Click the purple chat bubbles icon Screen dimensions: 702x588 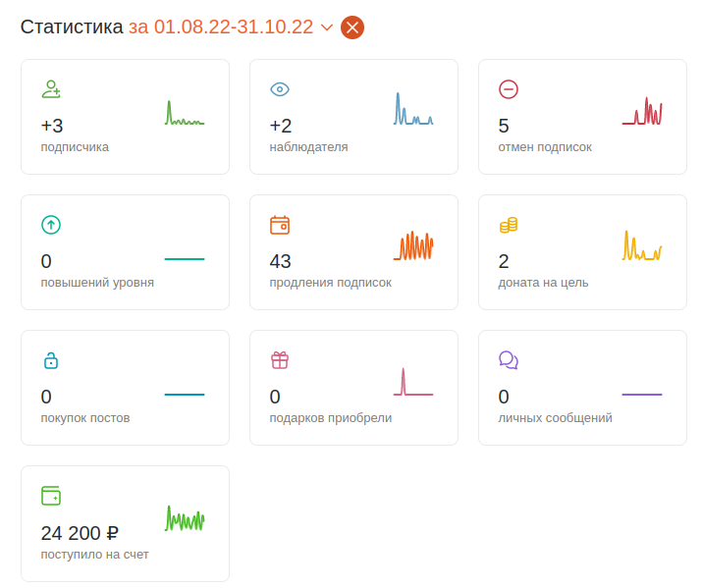coord(509,360)
